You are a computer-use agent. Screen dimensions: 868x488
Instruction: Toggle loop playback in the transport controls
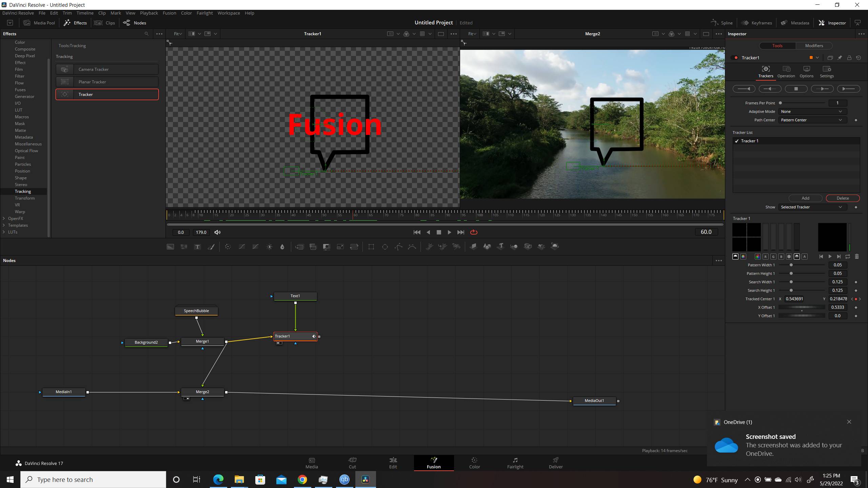click(474, 232)
